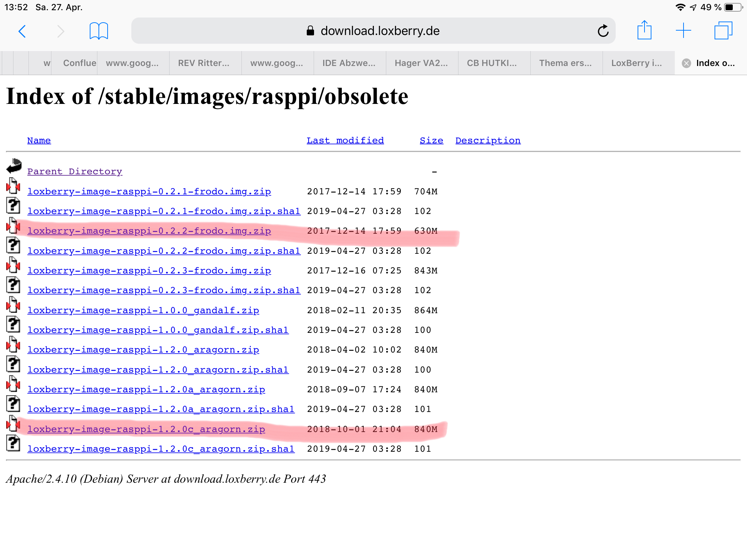747x560 pixels.
Task: Open 1.0.0_gandalf.zip.sha1 checksum file
Action: coord(158,330)
